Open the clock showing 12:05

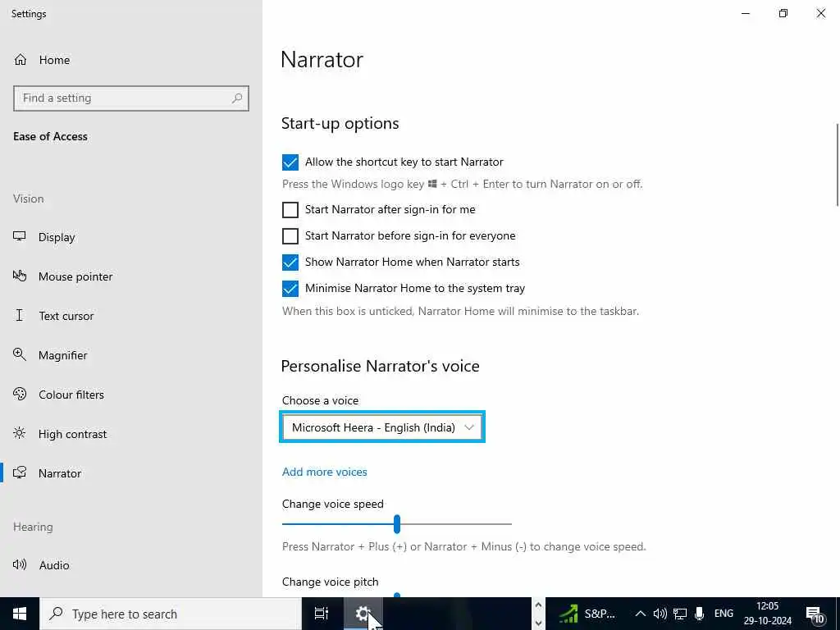tap(767, 614)
